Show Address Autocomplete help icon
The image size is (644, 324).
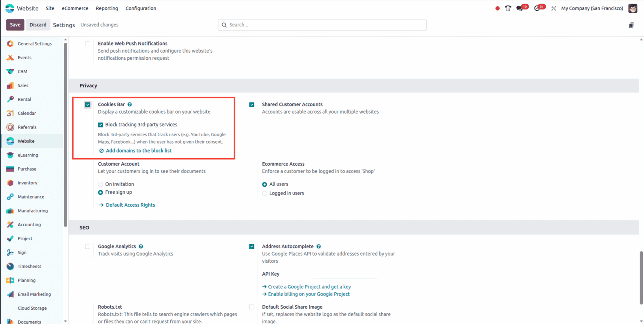tap(319, 246)
